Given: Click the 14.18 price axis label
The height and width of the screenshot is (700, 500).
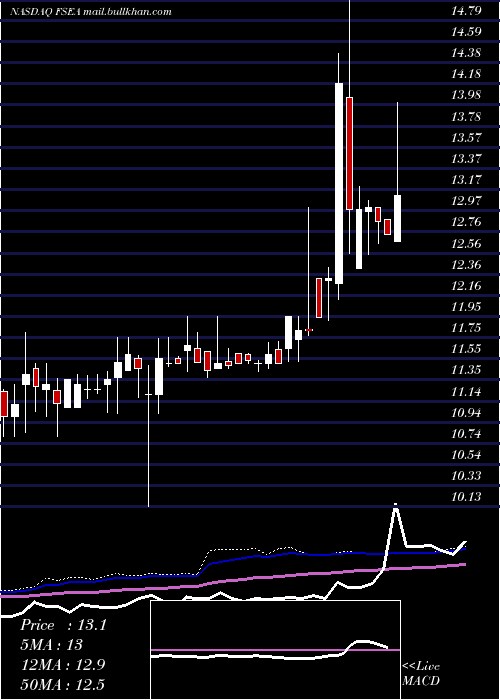Looking at the screenshot, I should click(x=466, y=74).
